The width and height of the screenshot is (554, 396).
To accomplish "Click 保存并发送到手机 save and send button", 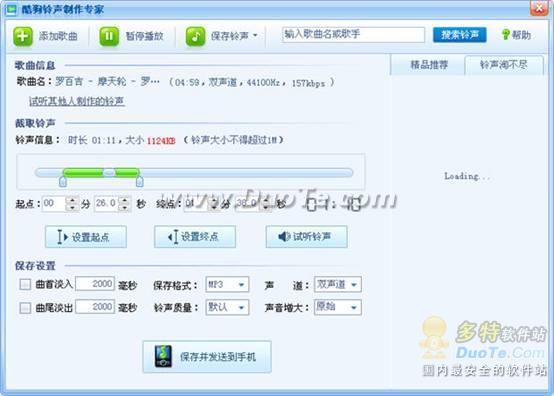I will [x=207, y=357].
